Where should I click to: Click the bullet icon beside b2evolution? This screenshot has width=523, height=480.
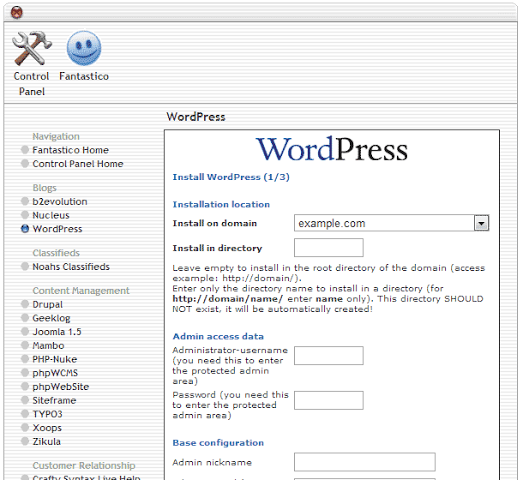(25, 201)
